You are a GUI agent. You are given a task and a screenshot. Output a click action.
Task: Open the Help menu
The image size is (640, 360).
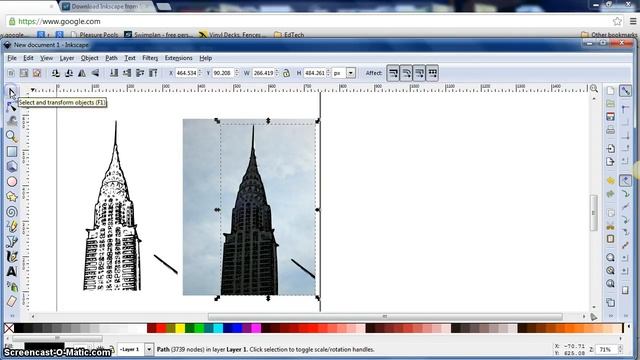click(205, 58)
